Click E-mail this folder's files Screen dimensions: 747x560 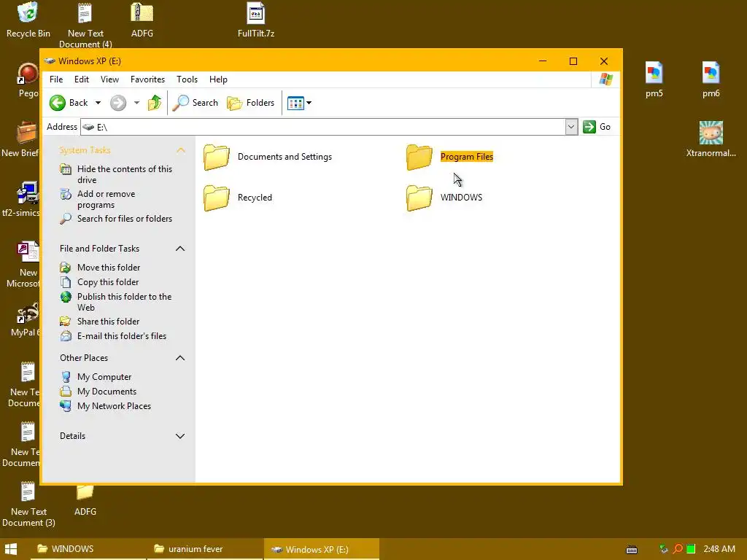point(122,336)
